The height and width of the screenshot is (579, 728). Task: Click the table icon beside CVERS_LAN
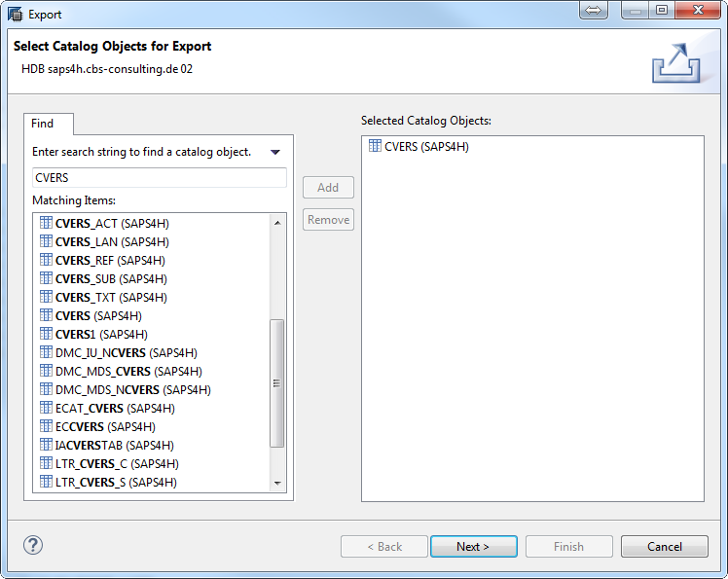click(46, 241)
